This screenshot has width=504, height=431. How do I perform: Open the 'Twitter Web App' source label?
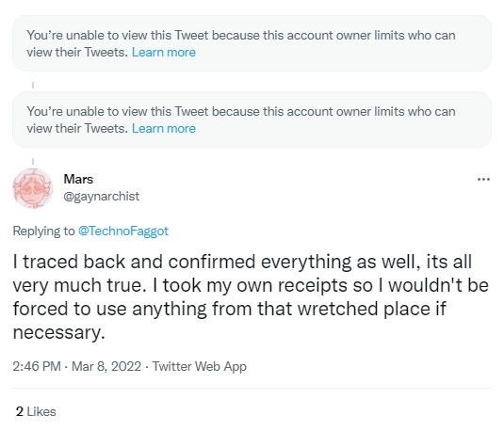point(200,366)
